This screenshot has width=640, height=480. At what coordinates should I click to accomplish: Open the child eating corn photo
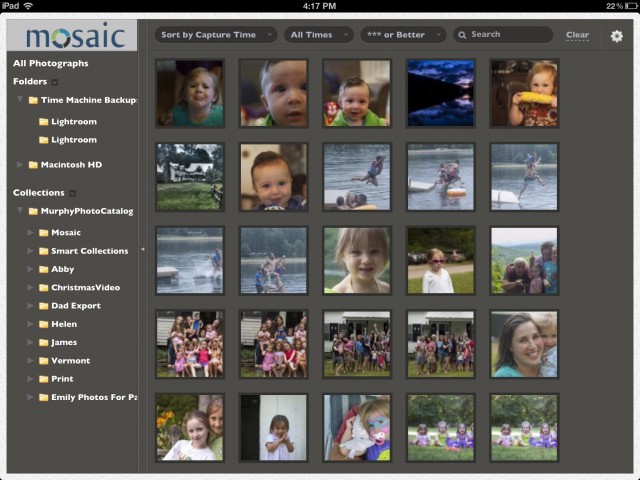tap(524, 93)
